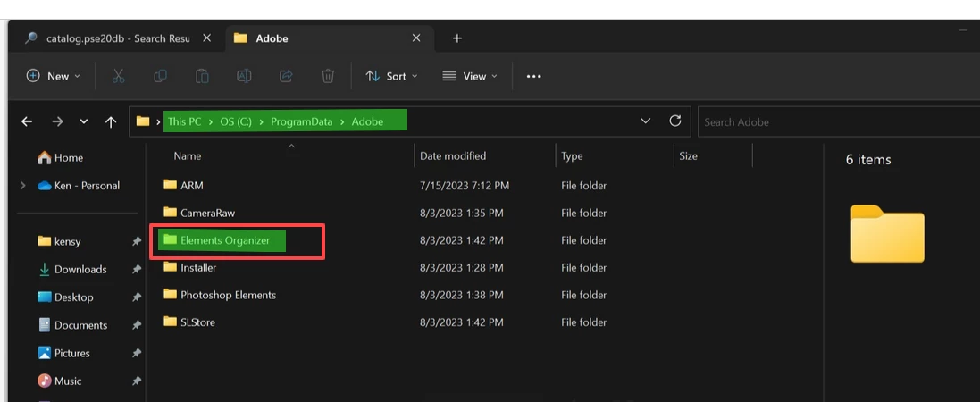Unpin Downloads via its pin icon
This screenshot has height=402, width=980.
[x=137, y=270]
